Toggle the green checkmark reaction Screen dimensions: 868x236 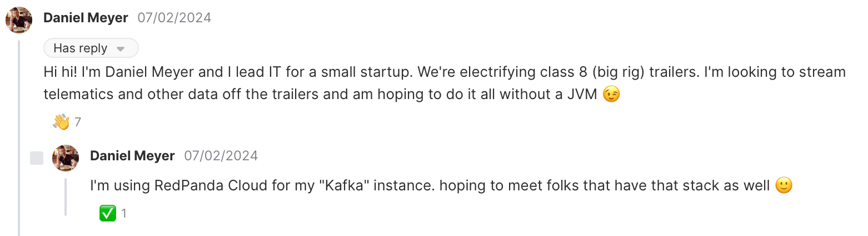(x=108, y=213)
